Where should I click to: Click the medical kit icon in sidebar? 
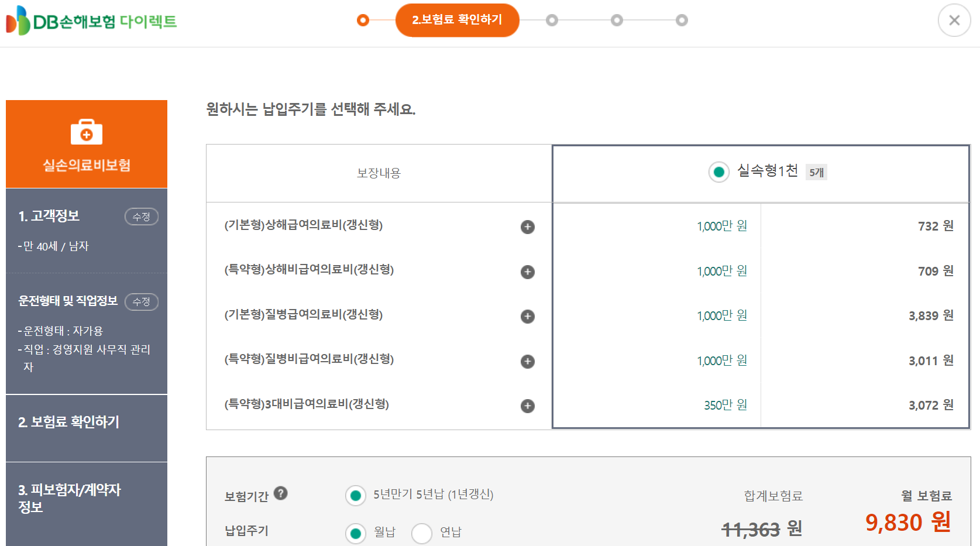click(x=87, y=132)
